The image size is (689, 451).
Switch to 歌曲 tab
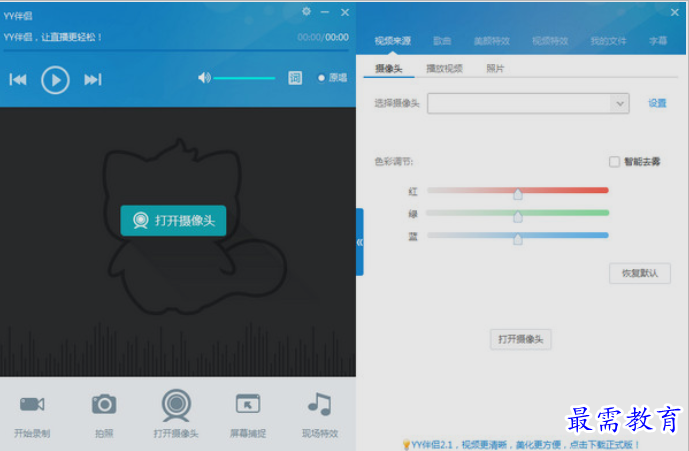(442, 41)
